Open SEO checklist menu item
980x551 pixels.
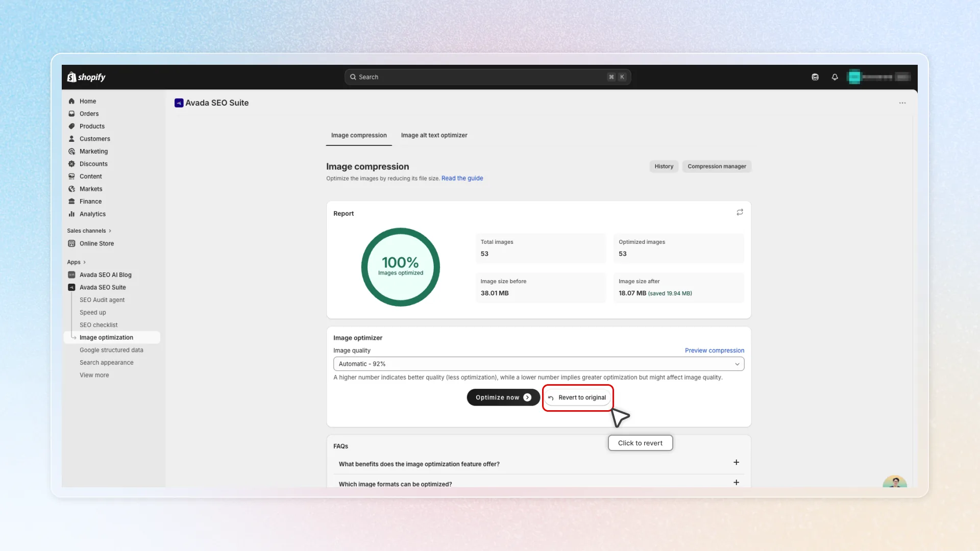coord(99,325)
